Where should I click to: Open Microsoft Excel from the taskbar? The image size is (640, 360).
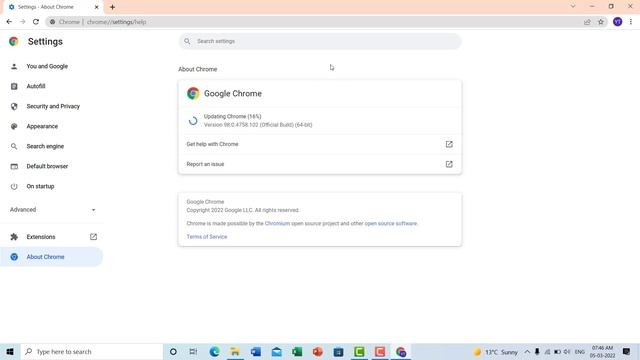[297, 351]
